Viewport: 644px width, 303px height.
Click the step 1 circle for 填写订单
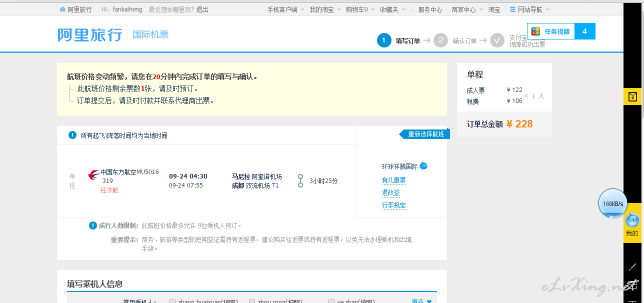(x=384, y=40)
